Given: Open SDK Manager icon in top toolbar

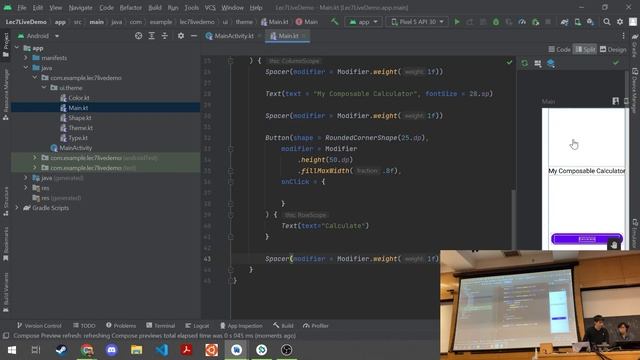Looking at the screenshot, I should (591, 22).
